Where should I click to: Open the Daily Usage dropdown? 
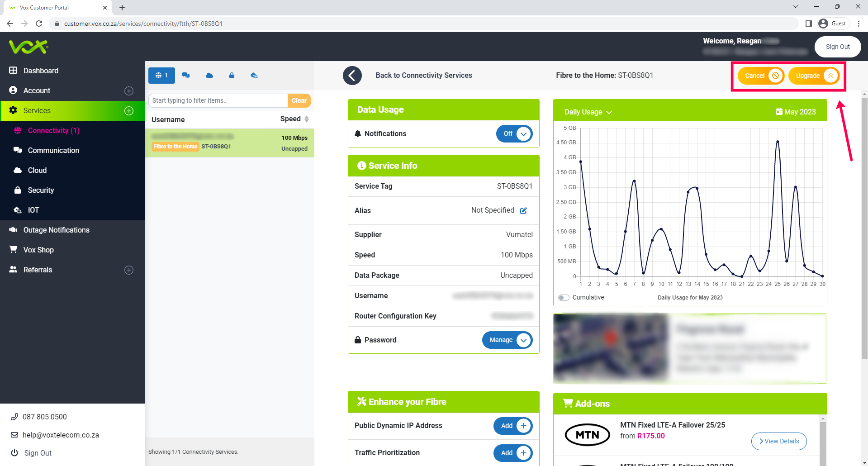pos(588,112)
